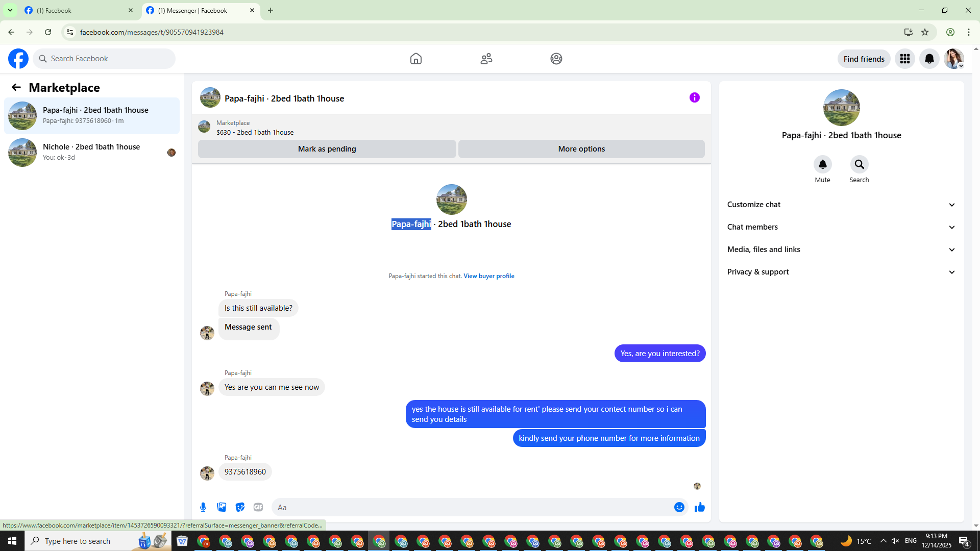Open the GIF picker icon
980x551 pixels.
pos(258,507)
